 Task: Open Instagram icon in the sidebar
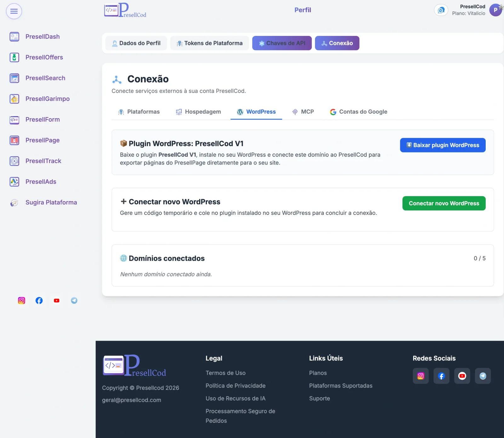click(x=21, y=301)
